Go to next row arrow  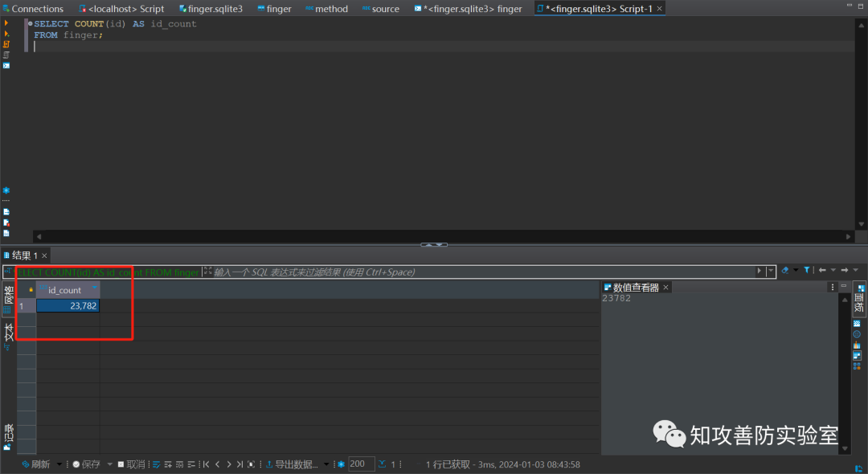point(228,464)
